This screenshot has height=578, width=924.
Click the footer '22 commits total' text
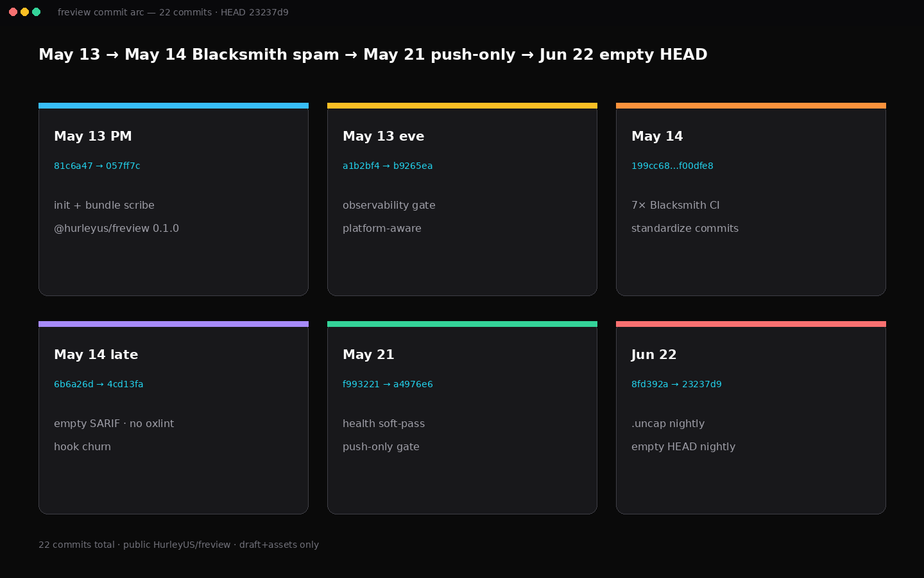click(76, 545)
